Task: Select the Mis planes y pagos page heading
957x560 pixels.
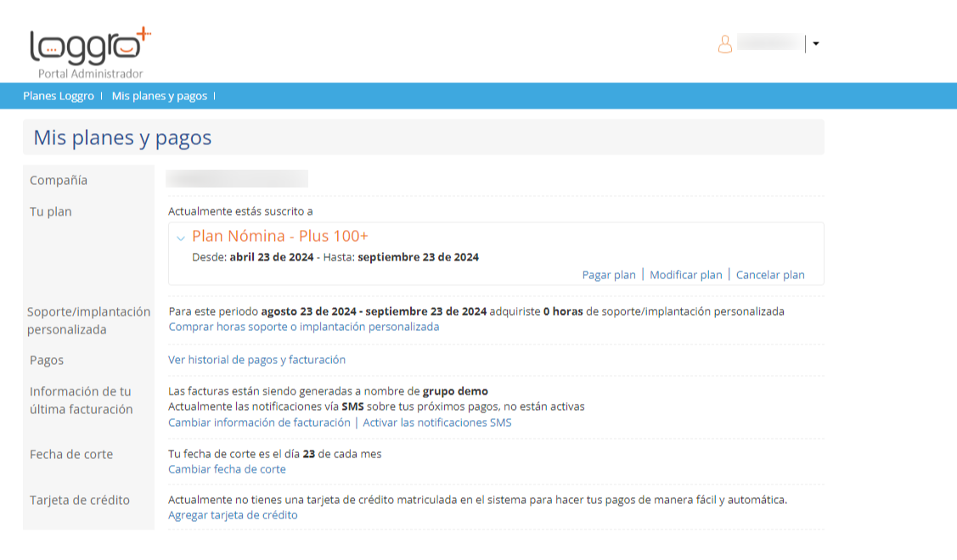Action: pos(122,137)
